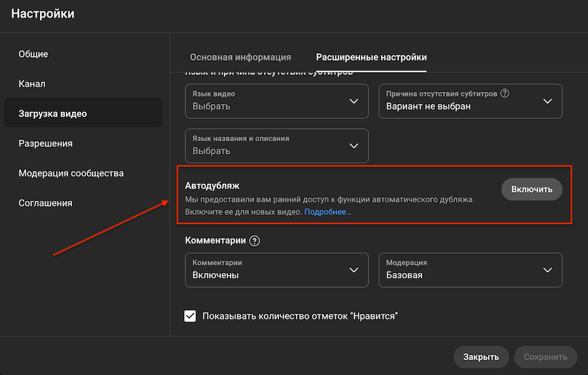The height and width of the screenshot is (375, 588).
Task: Go to "Канал" section in sidebar
Action: point(32,84)
